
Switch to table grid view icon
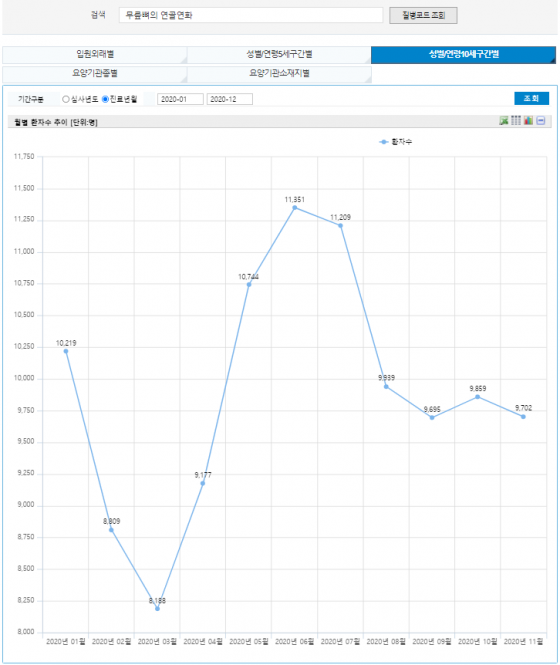coord(515,121)
